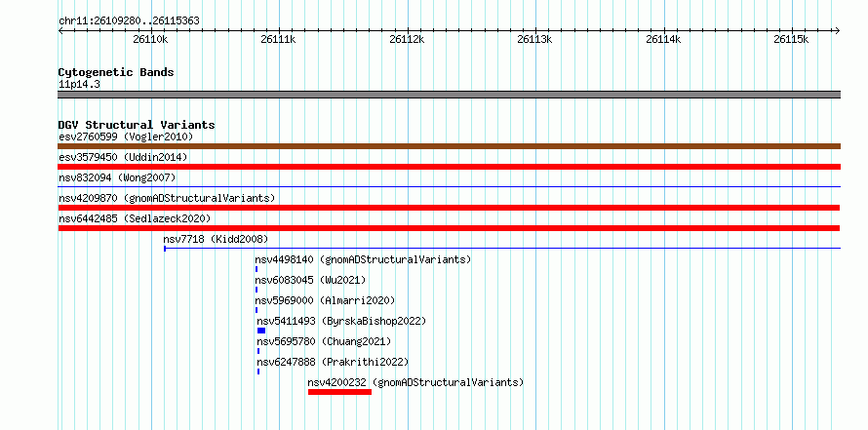Screen dimensions: 868x430
Task: Click the 26111k ruler label
Action: (x=279, y=39)
